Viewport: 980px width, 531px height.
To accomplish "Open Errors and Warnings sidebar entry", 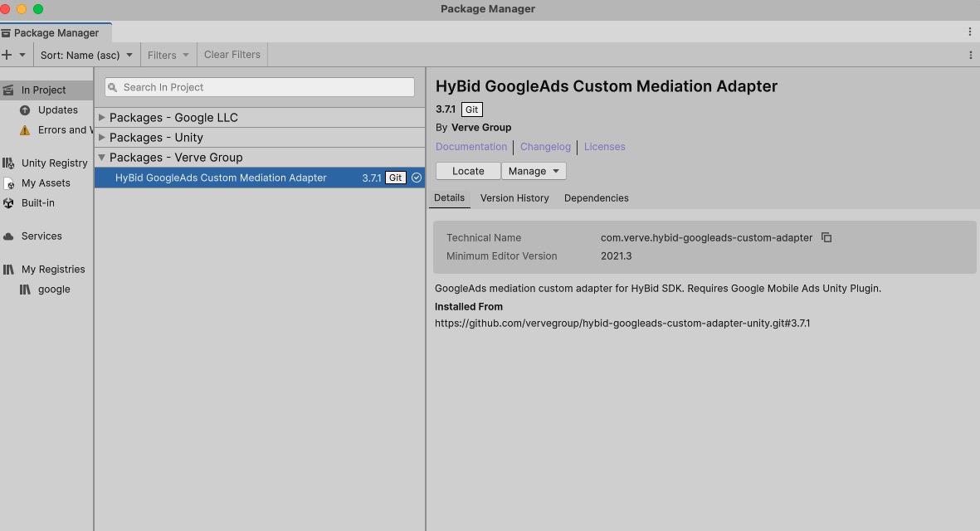I will click(65, 130).
